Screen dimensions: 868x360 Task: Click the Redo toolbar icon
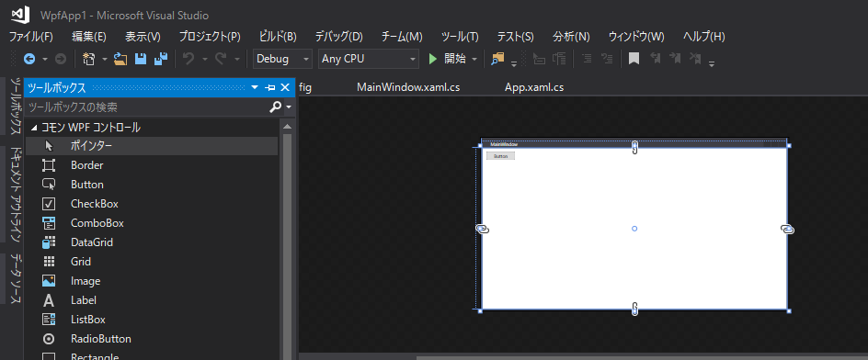tap(221, 59)
